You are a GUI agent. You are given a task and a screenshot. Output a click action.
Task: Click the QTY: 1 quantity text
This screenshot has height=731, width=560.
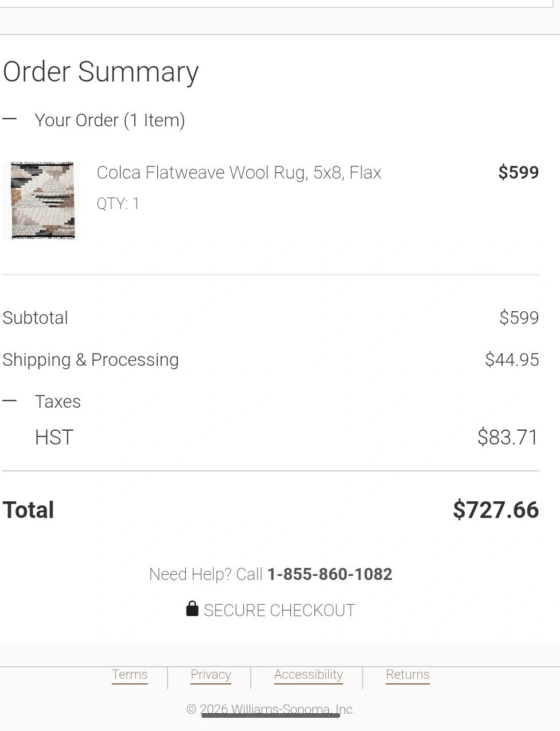click(x=118, y=204)
